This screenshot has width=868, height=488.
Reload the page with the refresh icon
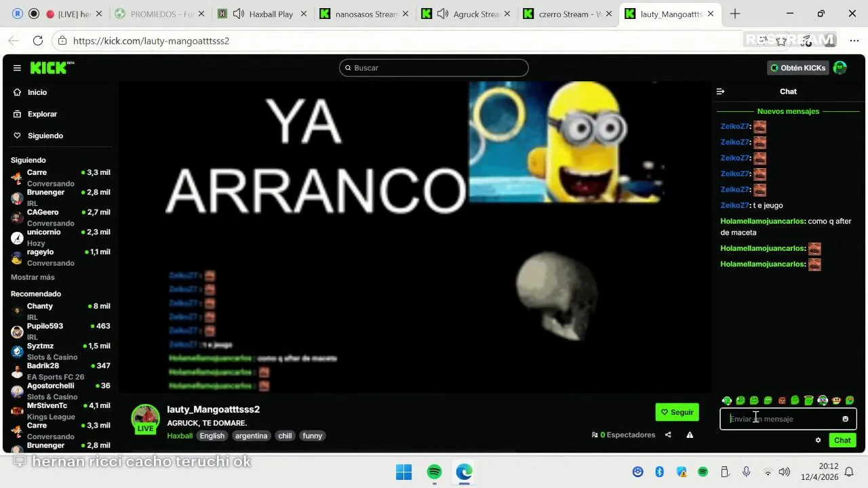[x=38, y=41]
